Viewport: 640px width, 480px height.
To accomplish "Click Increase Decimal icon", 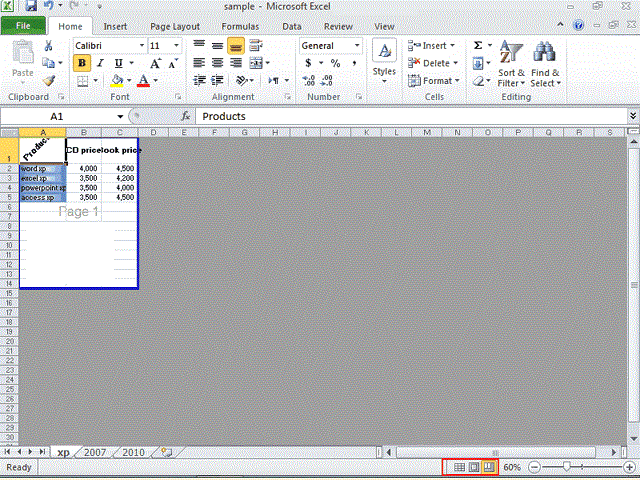I will (309, 80).
